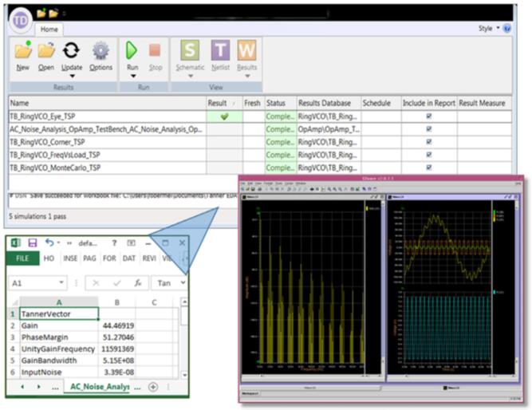The width and height of the screenshot is (532, 410).
Task: Click the help icon next to Style
Action: click(x=506, y=29)
